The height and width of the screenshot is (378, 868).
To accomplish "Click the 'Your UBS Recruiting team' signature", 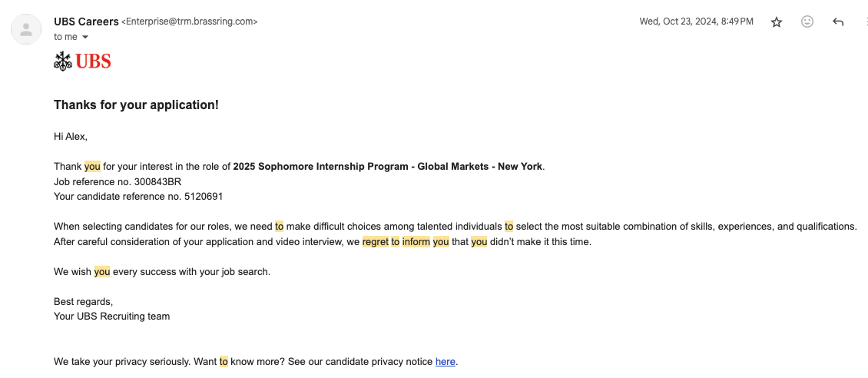I will 111,316.
